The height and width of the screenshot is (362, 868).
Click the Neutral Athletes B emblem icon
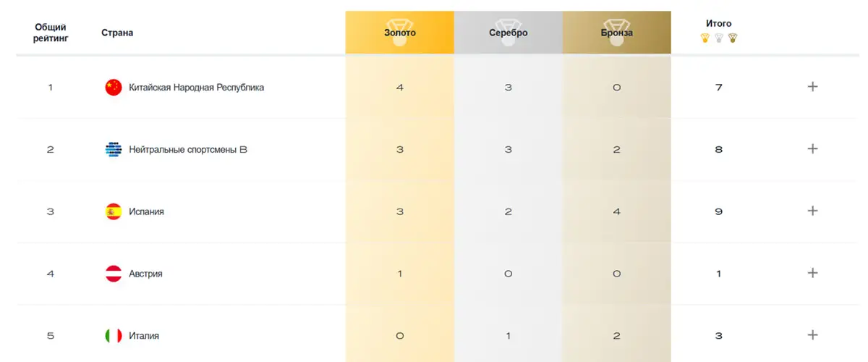click(114, 150)
